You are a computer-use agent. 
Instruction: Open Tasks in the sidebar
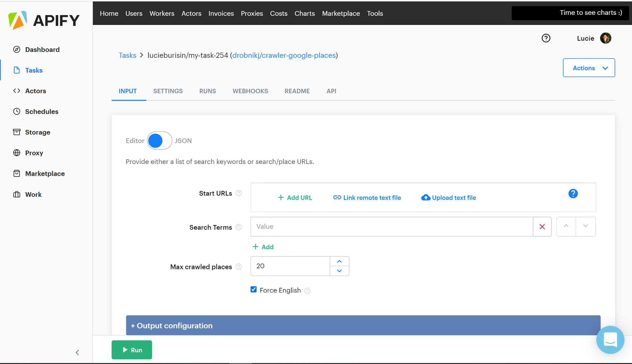coord(28,70)
